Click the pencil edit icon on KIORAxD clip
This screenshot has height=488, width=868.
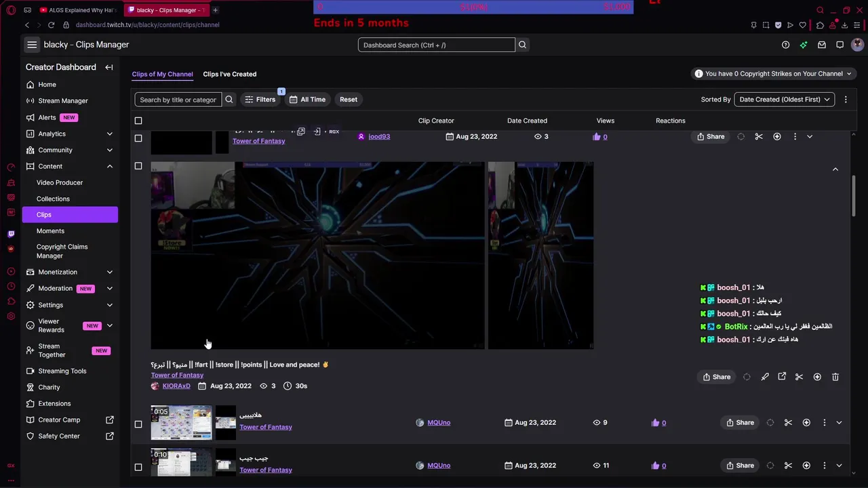coord(765,377)
